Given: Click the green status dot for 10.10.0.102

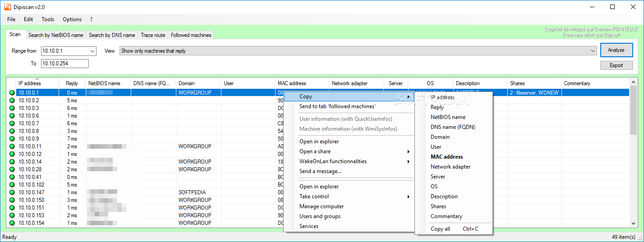Looking at the screenshot, I should [12, 185].
